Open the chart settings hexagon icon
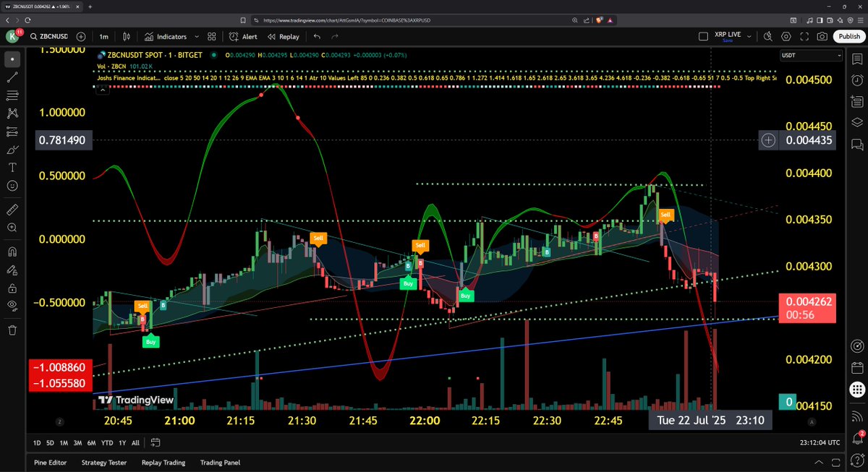The height and width of the screenshot is (472, 868). (x=786, y=36)
